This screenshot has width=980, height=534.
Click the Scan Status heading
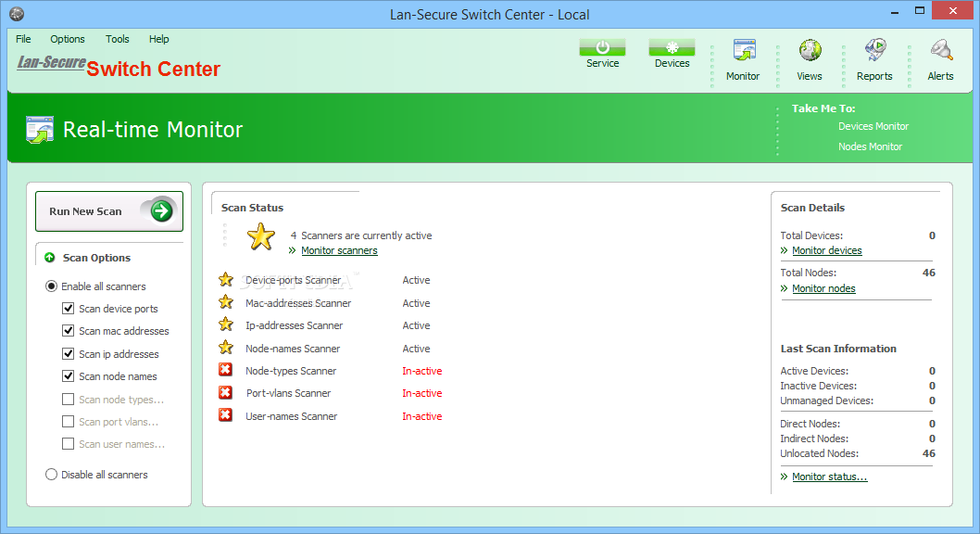click(x=252, y=208)
